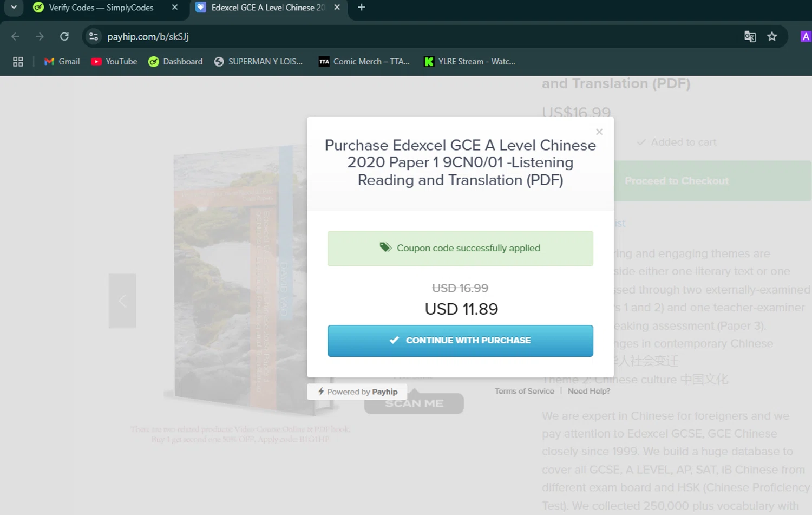812x515 pixels.
Task: Click the previous image arrow on product gallery
Action: pyautogui.click(x=122, y=301)
